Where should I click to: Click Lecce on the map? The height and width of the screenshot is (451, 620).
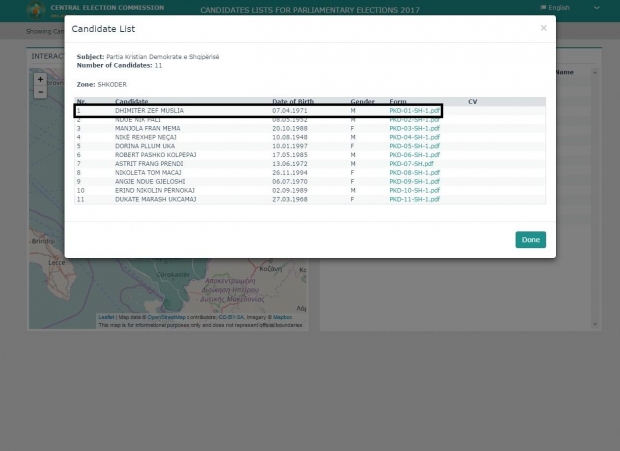tap(57, 262)
